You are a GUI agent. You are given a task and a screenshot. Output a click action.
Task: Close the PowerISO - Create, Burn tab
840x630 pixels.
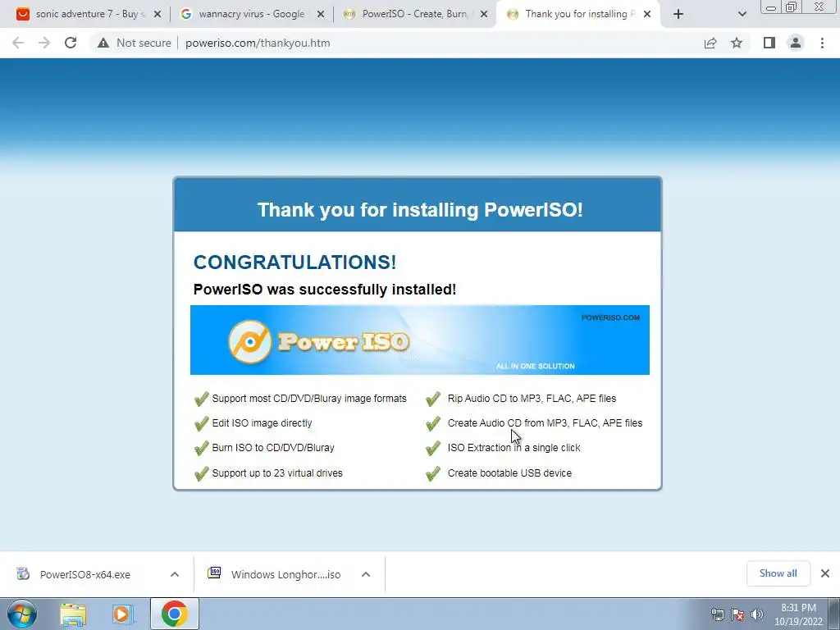click(484, 15)
